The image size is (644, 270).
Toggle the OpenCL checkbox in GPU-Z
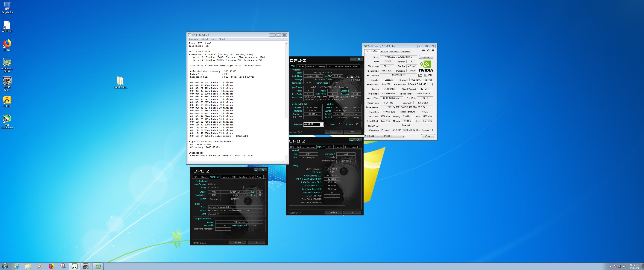[382, 130]
